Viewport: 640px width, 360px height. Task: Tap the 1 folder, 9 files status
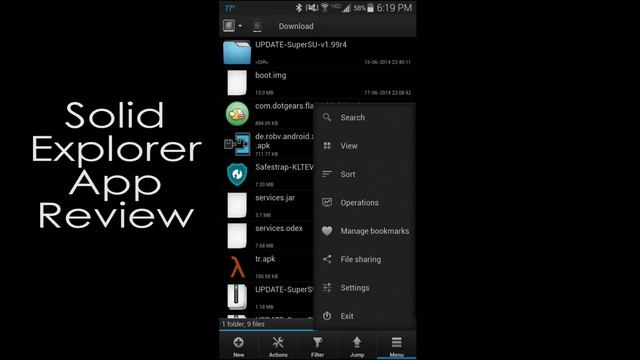pyautogui.click(x=243, y=324)
